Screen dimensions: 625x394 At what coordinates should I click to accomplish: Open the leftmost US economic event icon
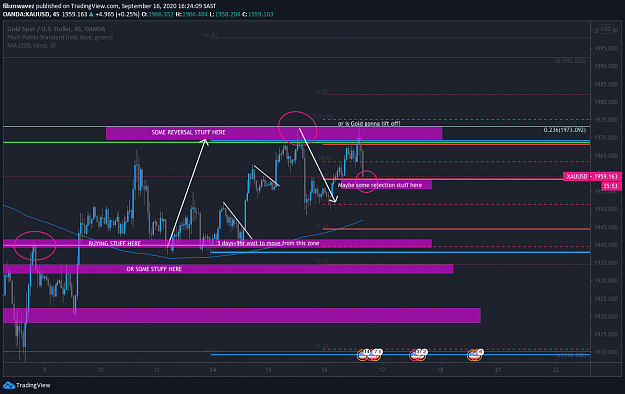pos(363,355)
